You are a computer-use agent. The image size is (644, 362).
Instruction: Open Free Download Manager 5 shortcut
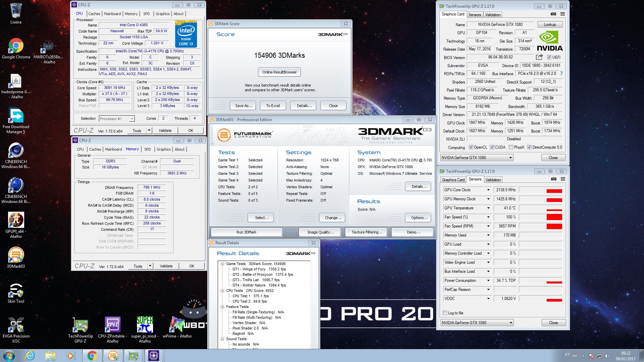click(x=16, y=121)
